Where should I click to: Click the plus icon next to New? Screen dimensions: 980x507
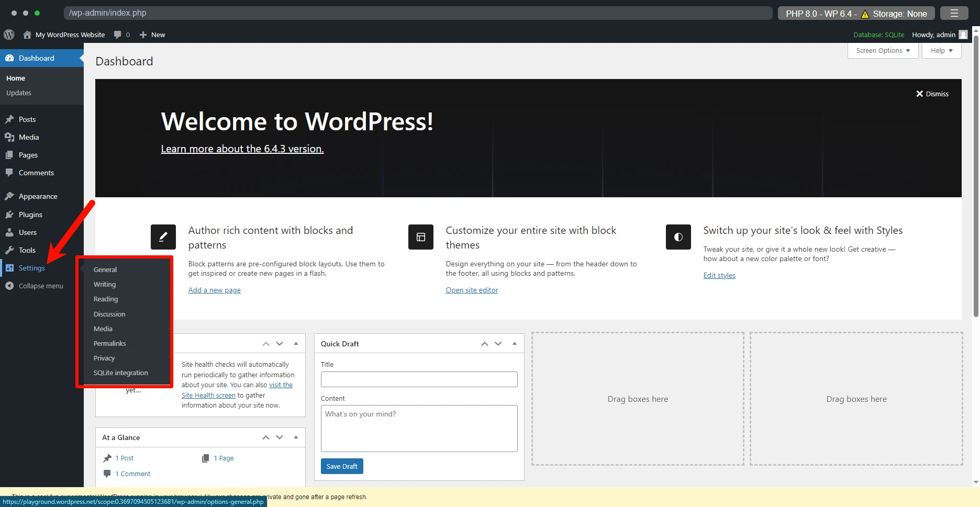click(143, 35)
